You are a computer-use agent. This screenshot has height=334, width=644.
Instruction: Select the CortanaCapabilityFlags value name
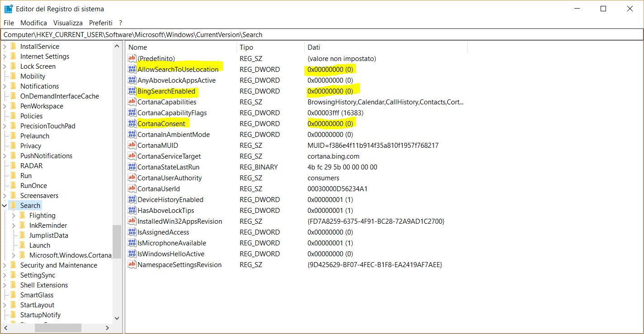[x=172, y=113]
